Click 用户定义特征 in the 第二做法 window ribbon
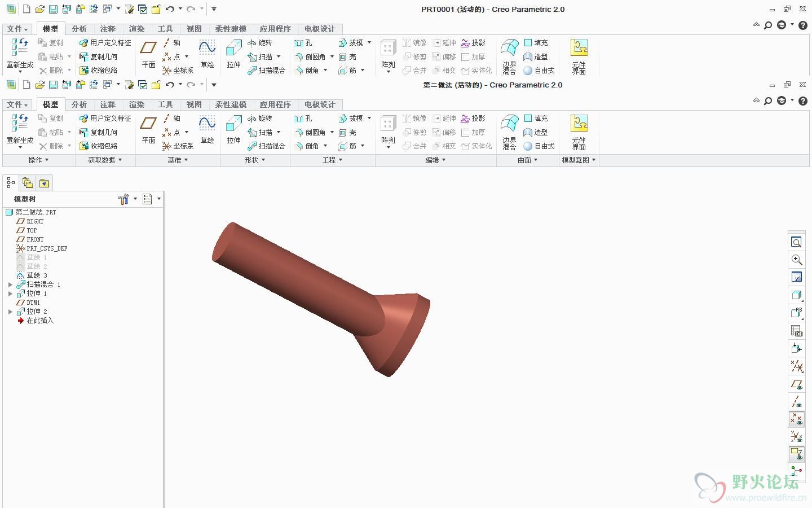The width and height of the screenshot is (812, 508). point(105,119)
